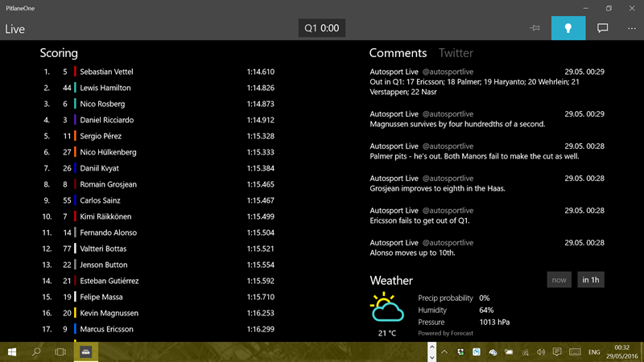Click the pin icon in app bar
This screenshot has height=362, width=644.
(x=535, y=28)
